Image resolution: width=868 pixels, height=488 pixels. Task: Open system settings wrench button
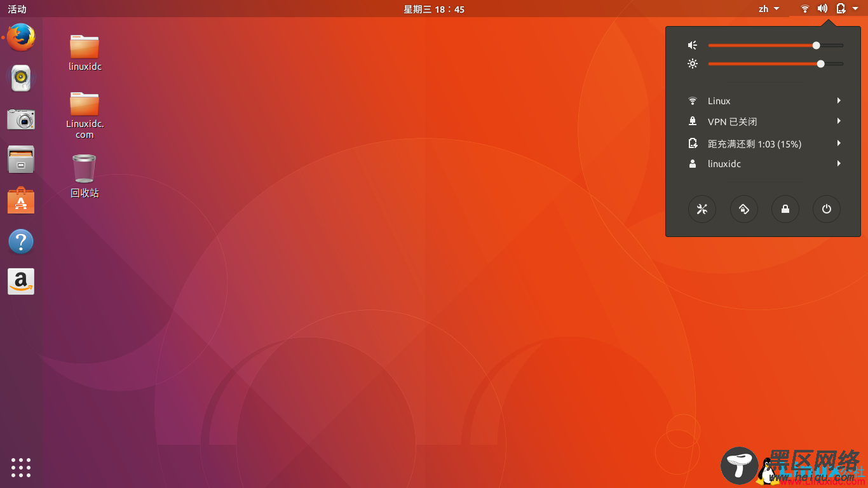pyautogui.click(x=702, y=209)
